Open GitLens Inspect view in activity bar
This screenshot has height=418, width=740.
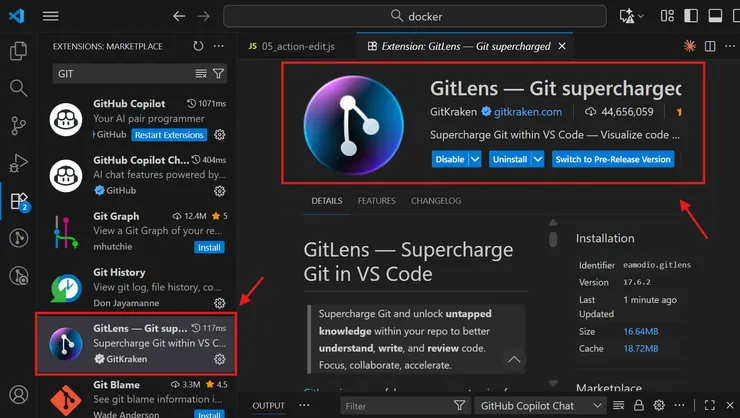18,276
